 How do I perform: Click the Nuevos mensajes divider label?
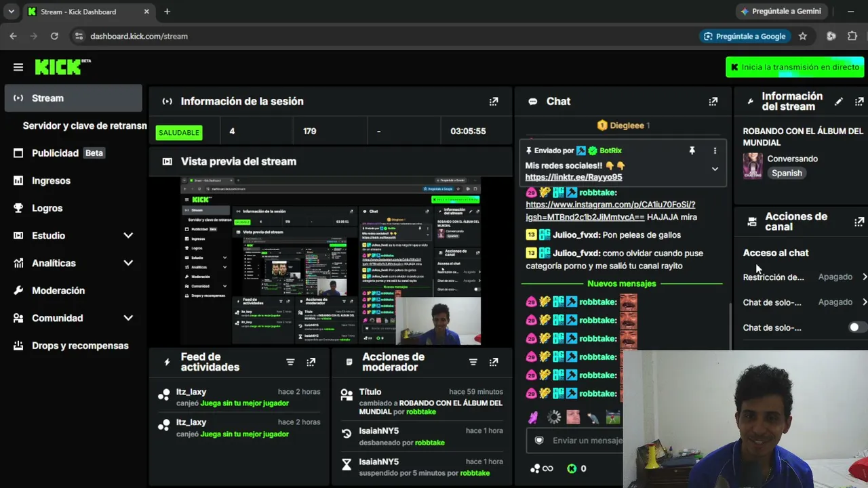point(622,284)
